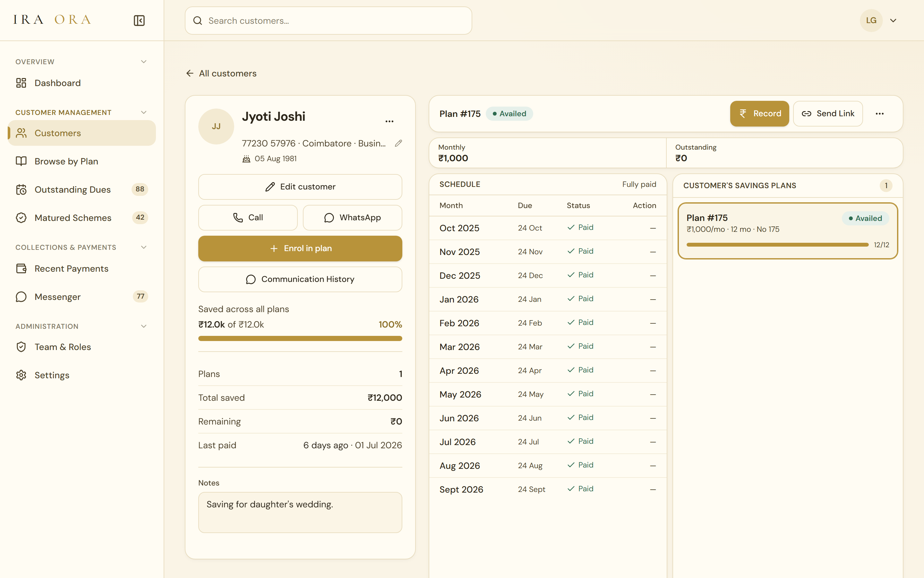Image resolution: width=924 pixels, height=578 pixels.
Task: Click the Oct 2025 schedule row
Action: 548,228
